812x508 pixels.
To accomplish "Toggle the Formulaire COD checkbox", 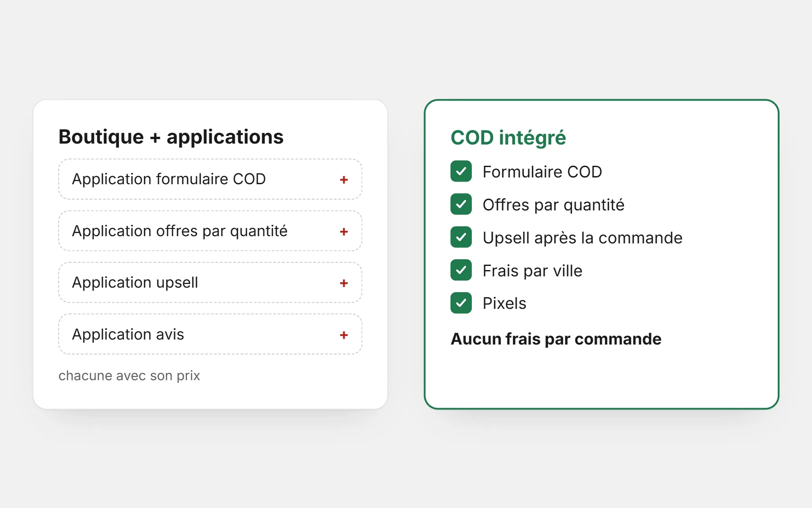I will [x=461, y=171].
